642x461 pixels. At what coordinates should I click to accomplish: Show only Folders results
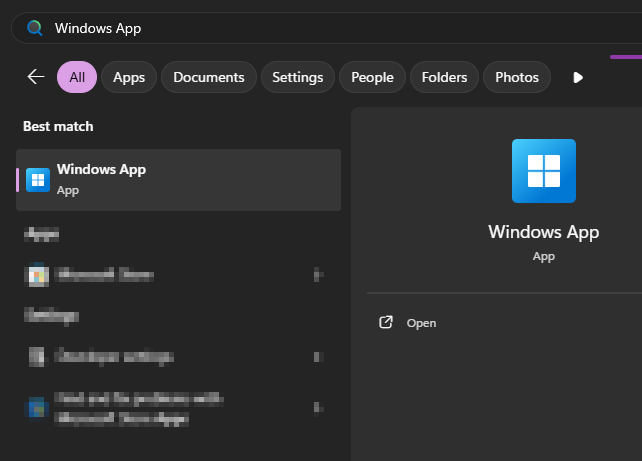[444, 77]
